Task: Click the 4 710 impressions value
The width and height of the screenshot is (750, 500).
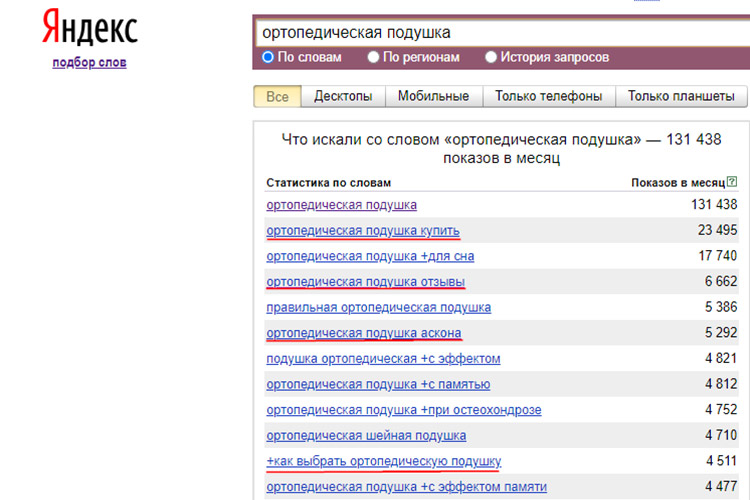Action: (721, 435)
